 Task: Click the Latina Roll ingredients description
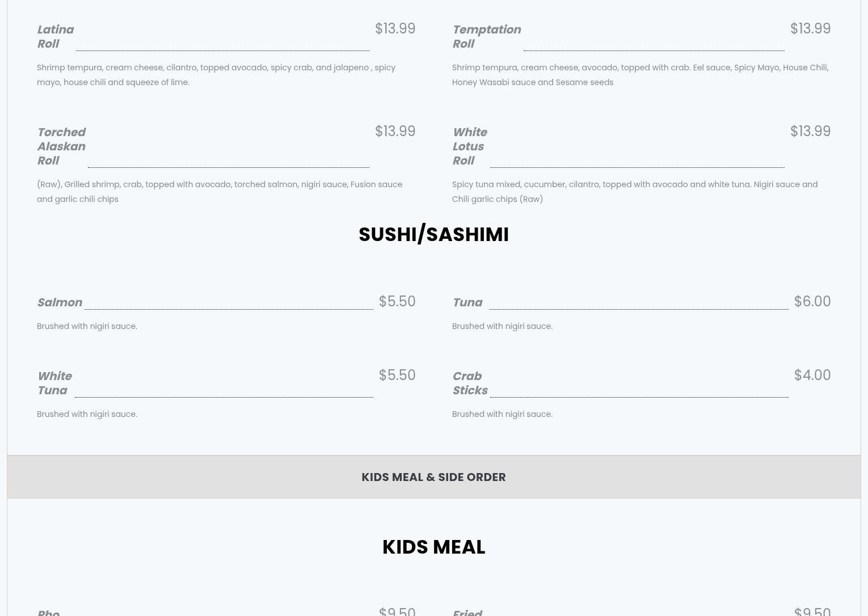tap(216, 75)
